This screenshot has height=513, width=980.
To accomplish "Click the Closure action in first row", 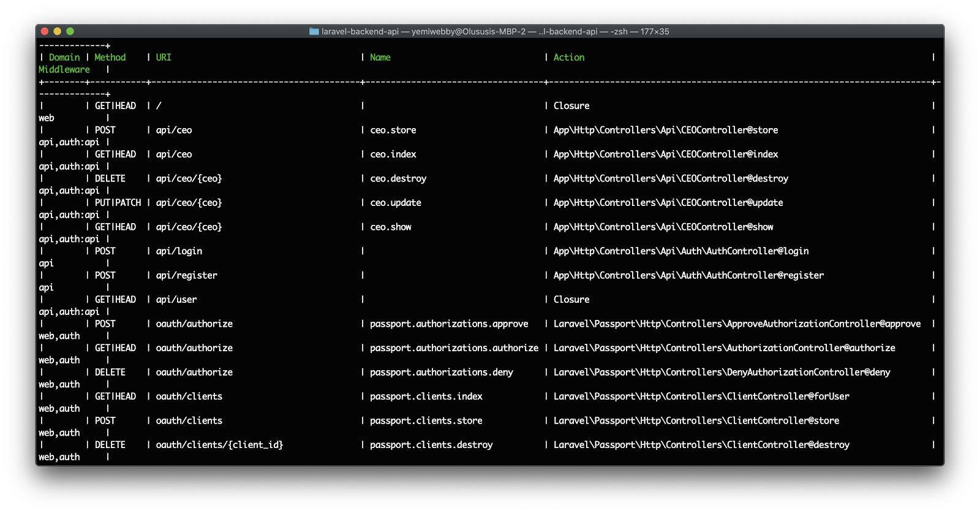I will tap(571, 105).
